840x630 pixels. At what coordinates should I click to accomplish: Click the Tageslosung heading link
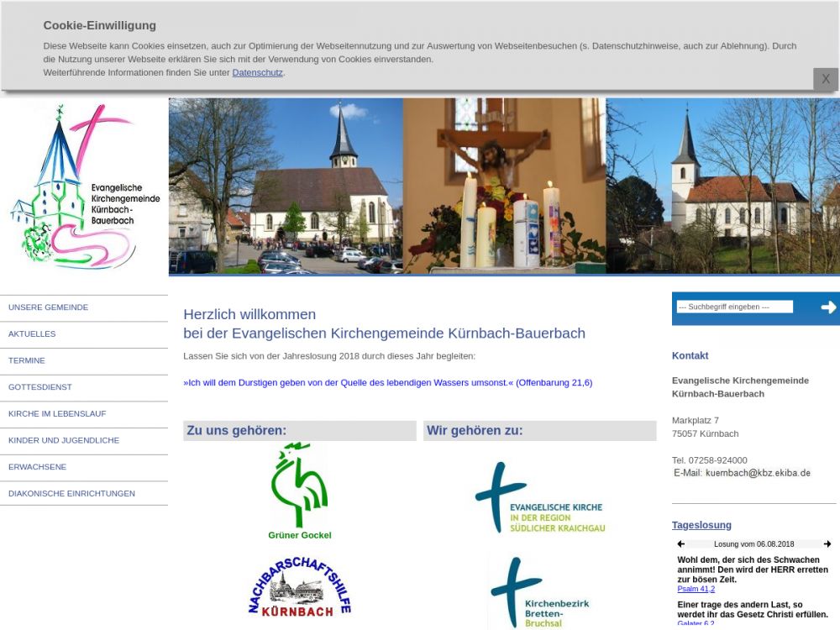[x=701, y=525]
